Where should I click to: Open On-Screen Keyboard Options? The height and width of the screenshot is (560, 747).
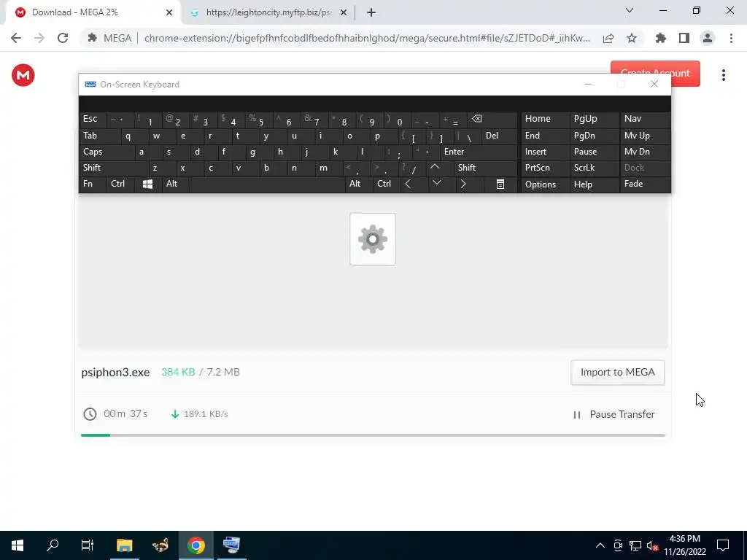coord(544,184)
